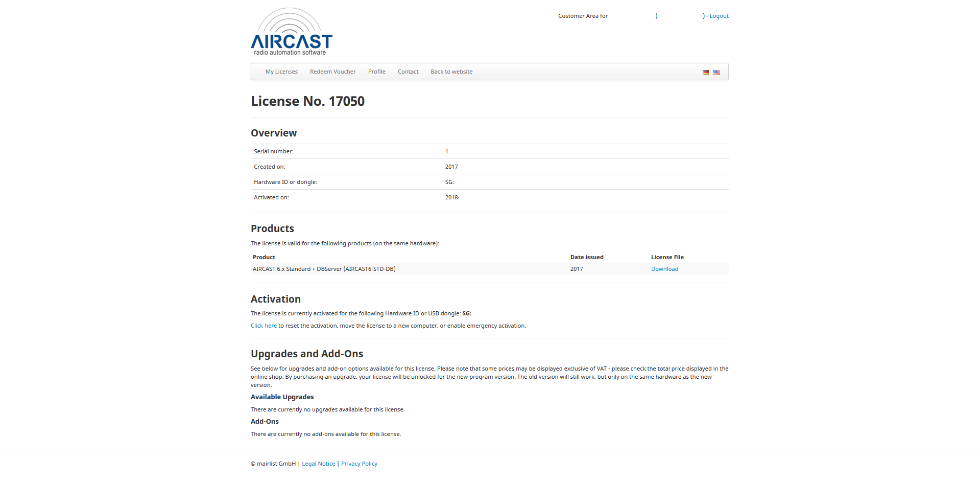980x482 pixels.
Task: Select Contact in the navigation bar
Action: click(408, 72)
